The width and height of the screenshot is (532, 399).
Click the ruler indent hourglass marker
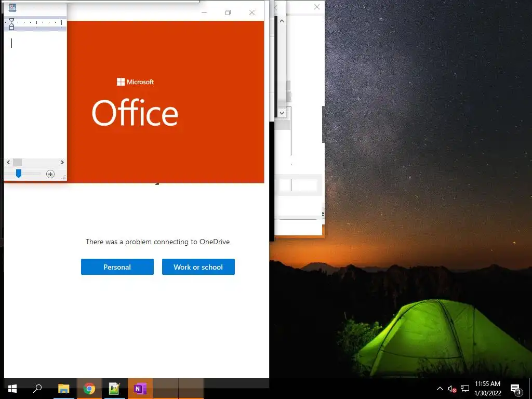(x=11, y=24)
